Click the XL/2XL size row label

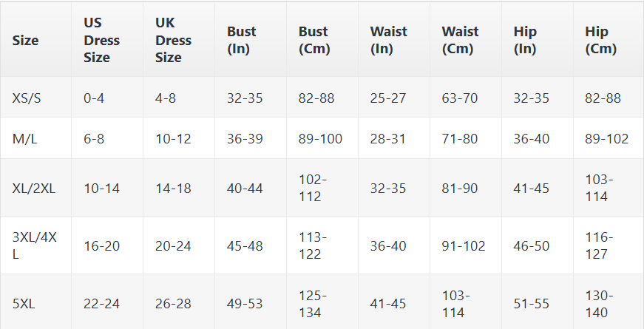pos(34,188)
